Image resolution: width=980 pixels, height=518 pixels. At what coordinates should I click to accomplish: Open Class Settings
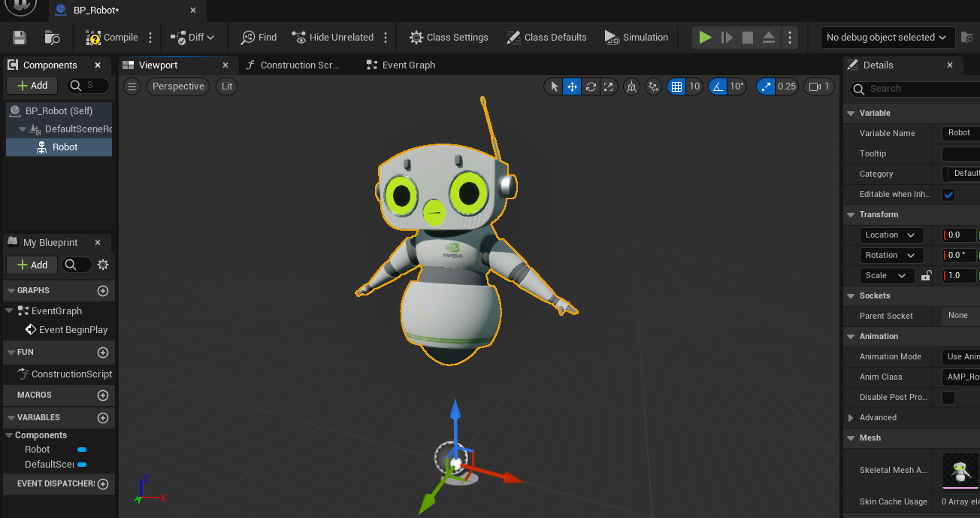click(449, 38)
